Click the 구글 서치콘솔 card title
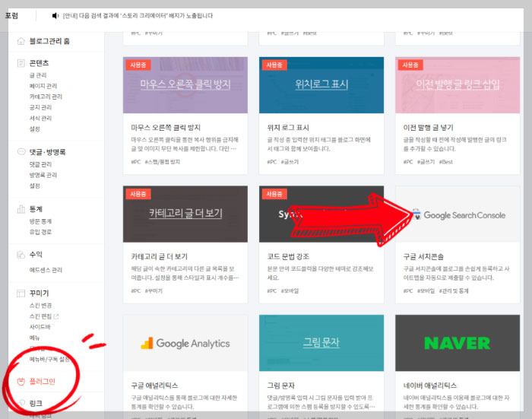Screen dimensions: 532x419 [x=423, y=257]
